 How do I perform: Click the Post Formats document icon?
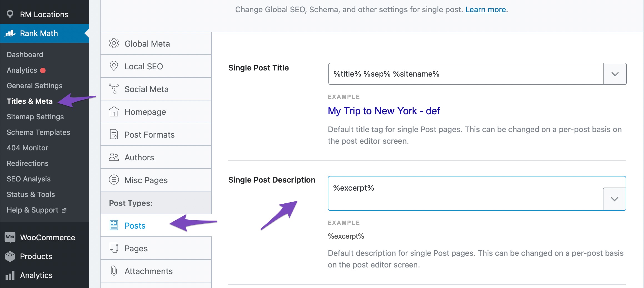click(114, 134)
